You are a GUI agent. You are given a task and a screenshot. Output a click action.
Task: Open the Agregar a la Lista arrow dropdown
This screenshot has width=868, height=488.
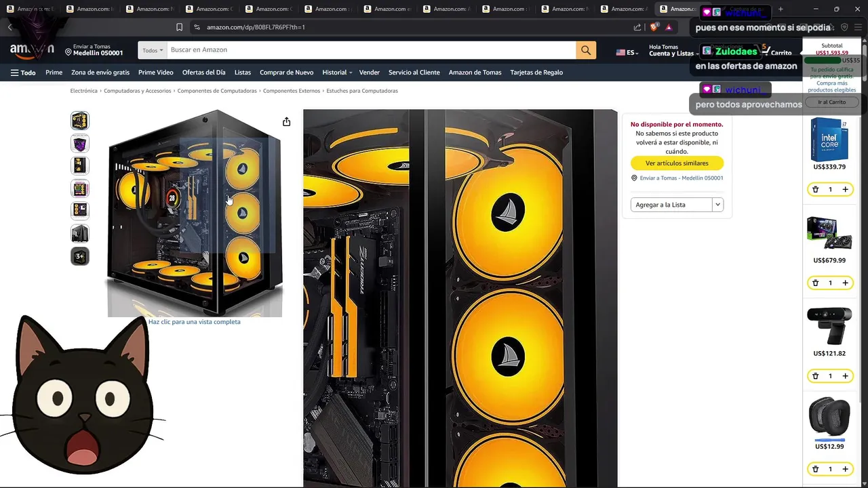(717, 205)
